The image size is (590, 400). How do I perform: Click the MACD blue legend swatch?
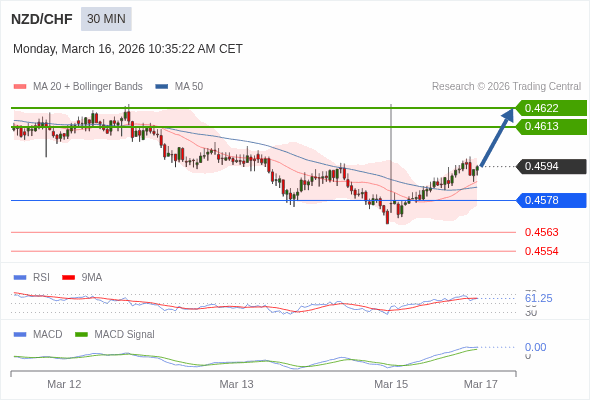20,335
